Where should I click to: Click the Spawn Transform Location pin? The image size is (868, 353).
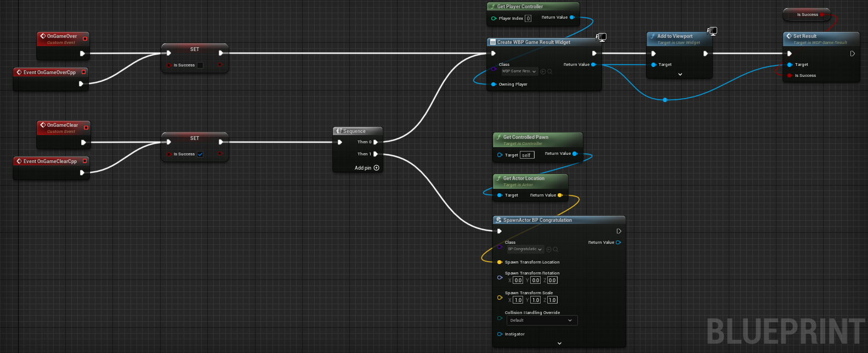[500, 262]
